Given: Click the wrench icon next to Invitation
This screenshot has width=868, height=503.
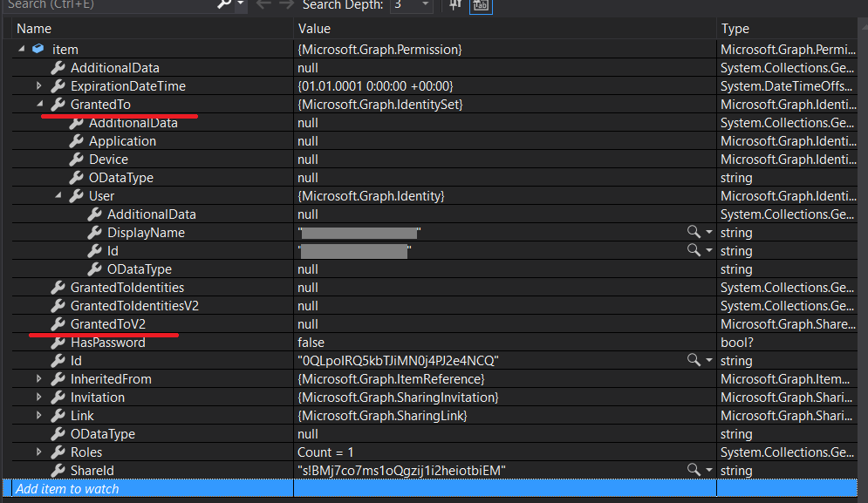Looking at the screenshot, I should (x=58, y=397).
